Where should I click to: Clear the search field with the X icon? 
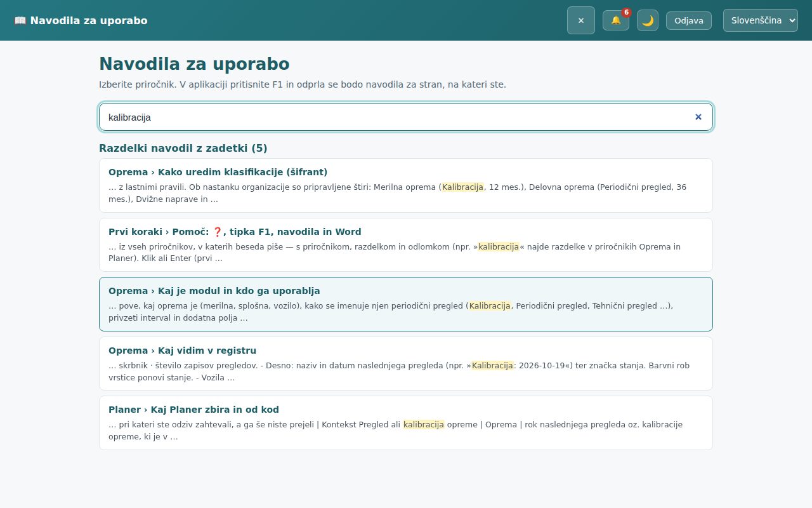698,117
